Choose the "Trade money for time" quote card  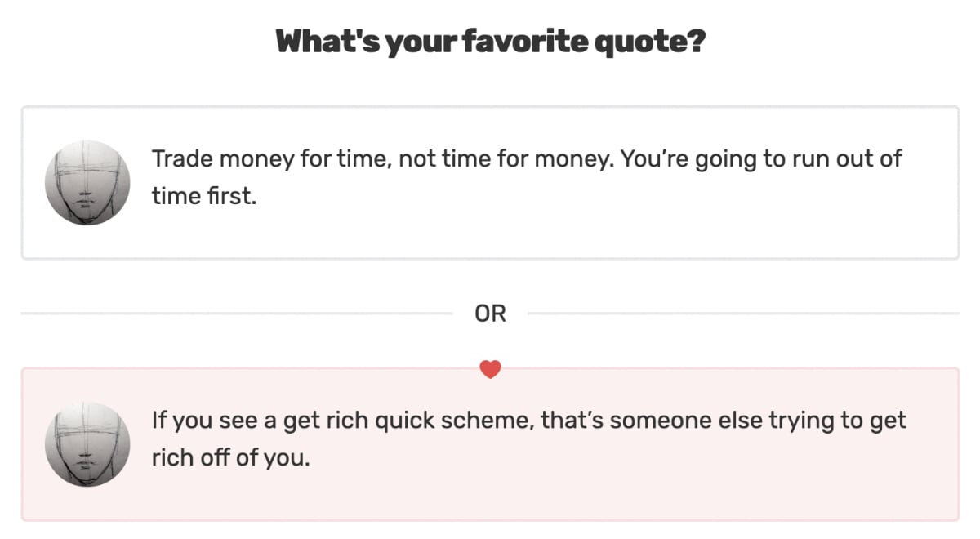click(490, 183)
